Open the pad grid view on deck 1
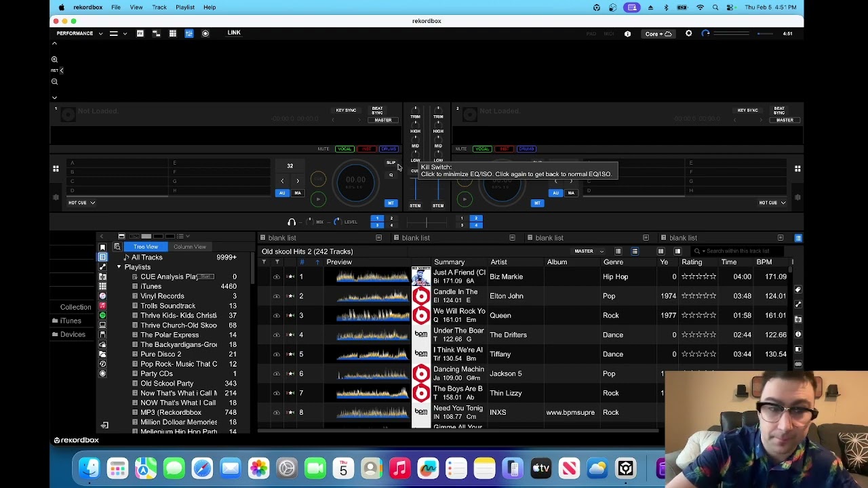 pos(56,169)
